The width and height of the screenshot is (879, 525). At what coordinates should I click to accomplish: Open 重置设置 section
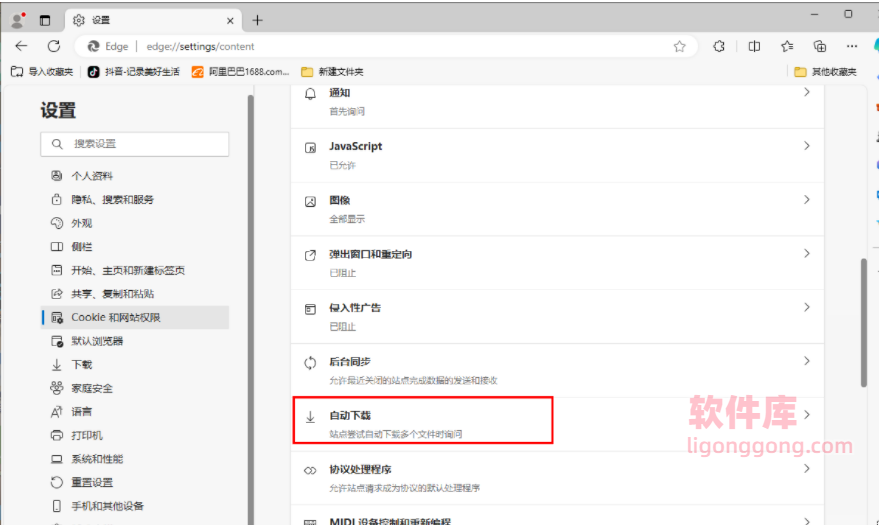(135, 482)
